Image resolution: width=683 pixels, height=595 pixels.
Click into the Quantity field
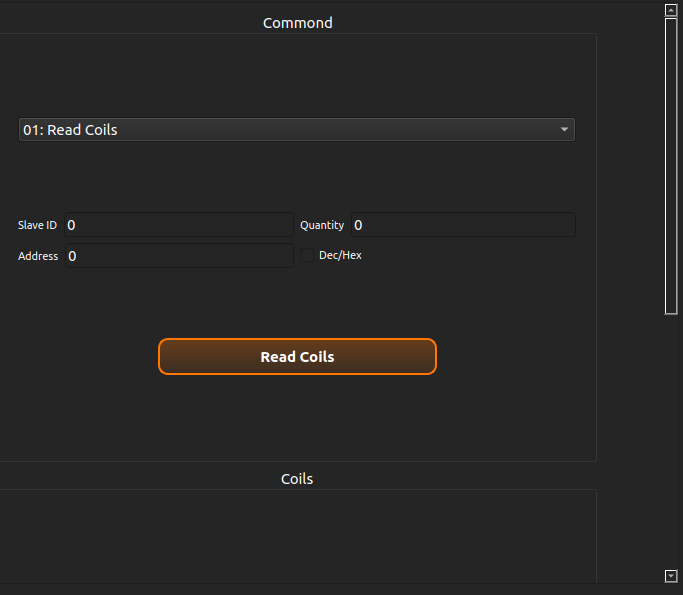tap(462, 226)
